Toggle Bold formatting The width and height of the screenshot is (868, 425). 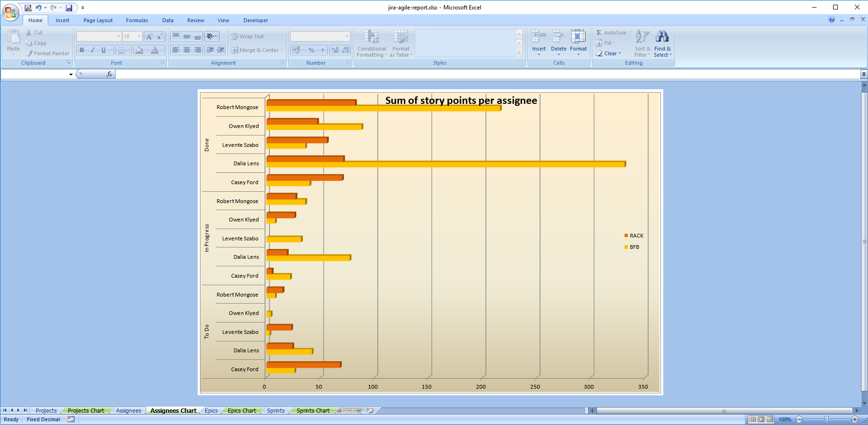[82, 50]
